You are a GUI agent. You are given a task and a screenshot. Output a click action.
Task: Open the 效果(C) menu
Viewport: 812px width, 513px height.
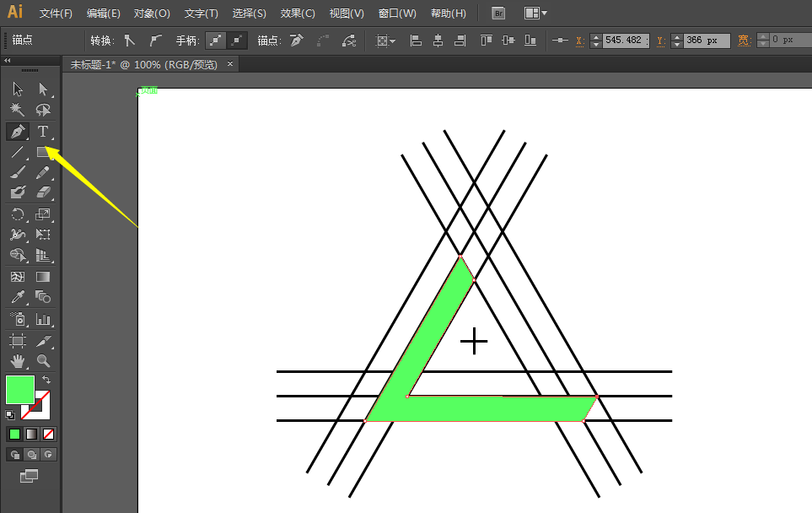pyautogui.click(x=298, y=13)
